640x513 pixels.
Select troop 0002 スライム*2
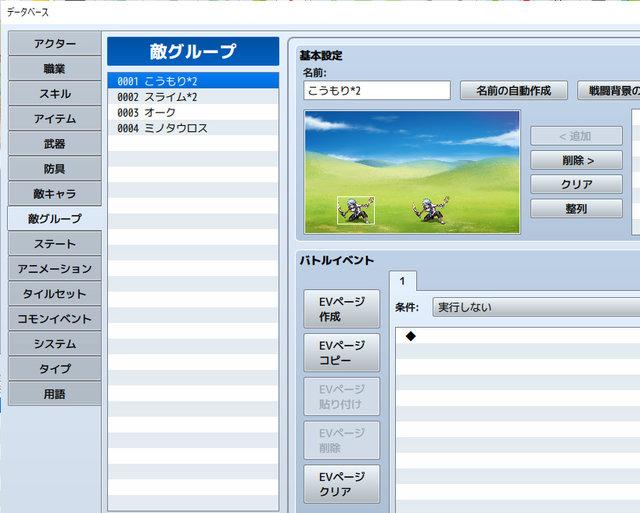pyautogui.click(x=193, y=97)
